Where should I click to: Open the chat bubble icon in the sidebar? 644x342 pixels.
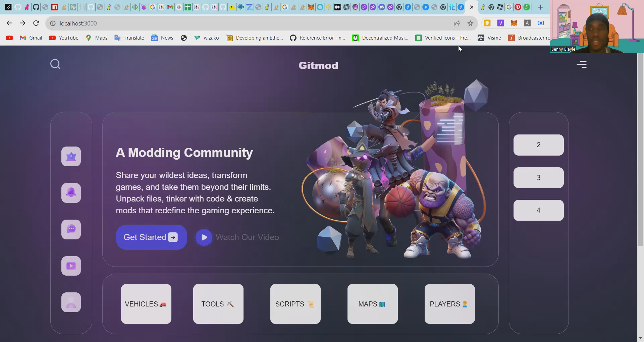pos(71,229)
